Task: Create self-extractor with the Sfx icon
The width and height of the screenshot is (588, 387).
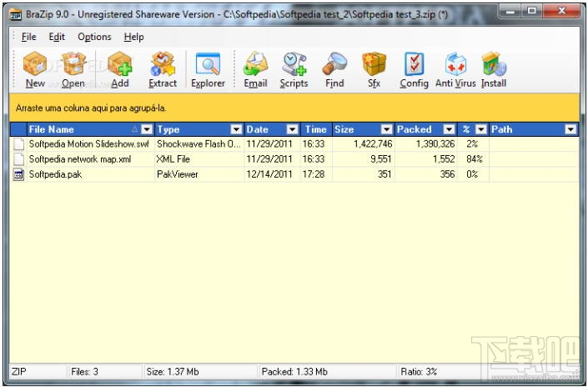Action: click(x=374, y=64)
